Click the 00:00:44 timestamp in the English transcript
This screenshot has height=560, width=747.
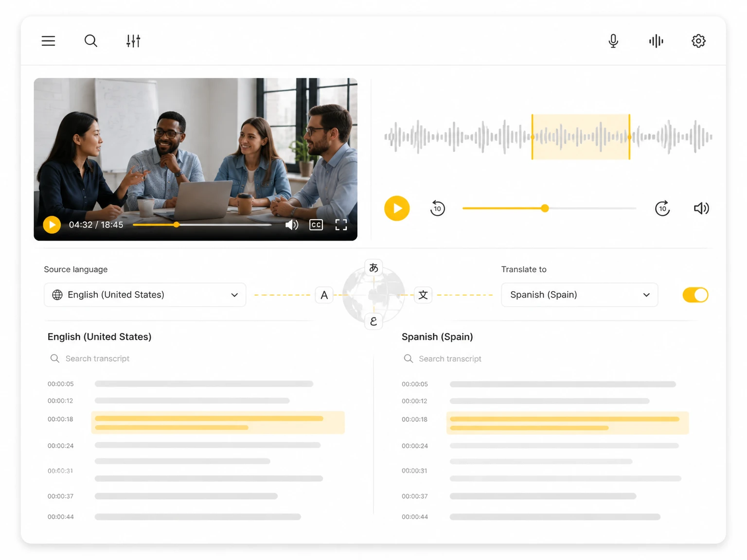pyautogui.click(x=61, y=517)
